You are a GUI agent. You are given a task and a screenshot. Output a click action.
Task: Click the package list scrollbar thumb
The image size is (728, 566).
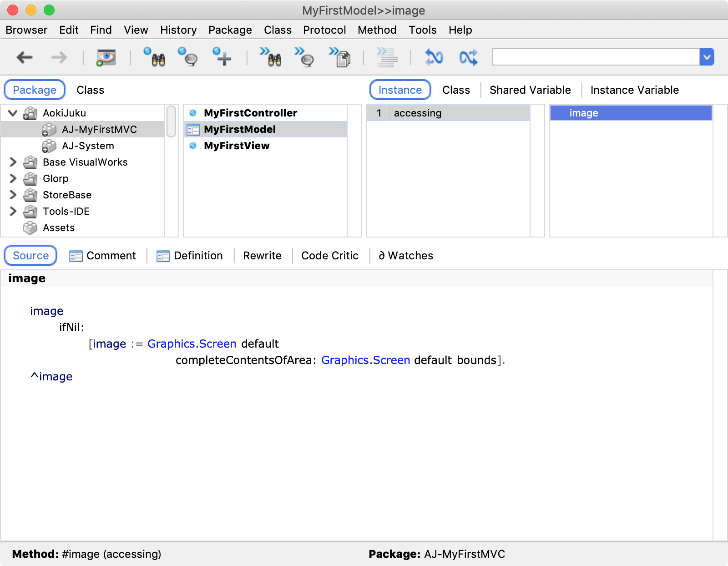(x=171, y=121)
